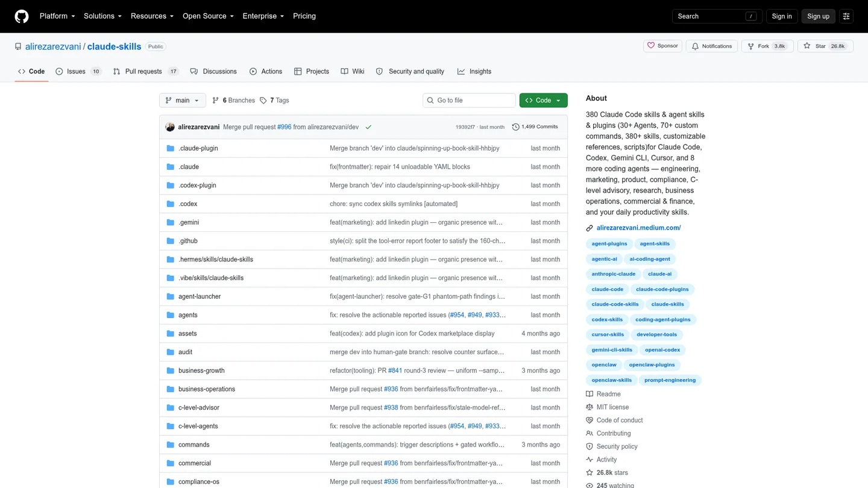The height and width of the screenshot is (488, 868).
Task: Open the Pricing link in header
Action: click(304, 16)
